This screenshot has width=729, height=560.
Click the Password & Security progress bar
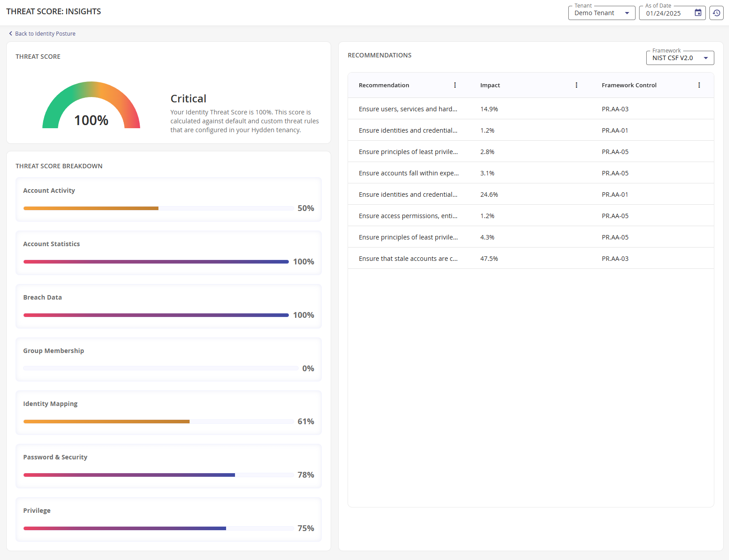pyautogui.click(x=158, y=475)
